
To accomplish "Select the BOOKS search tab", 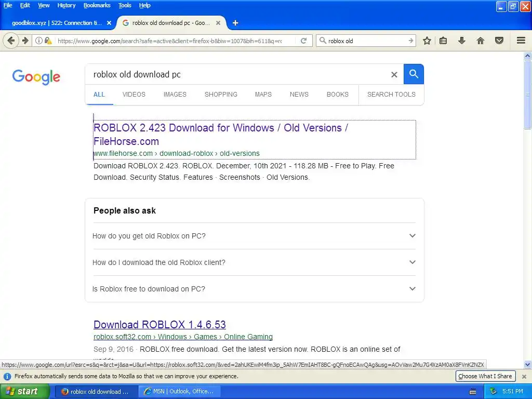I will pos(337,95).
